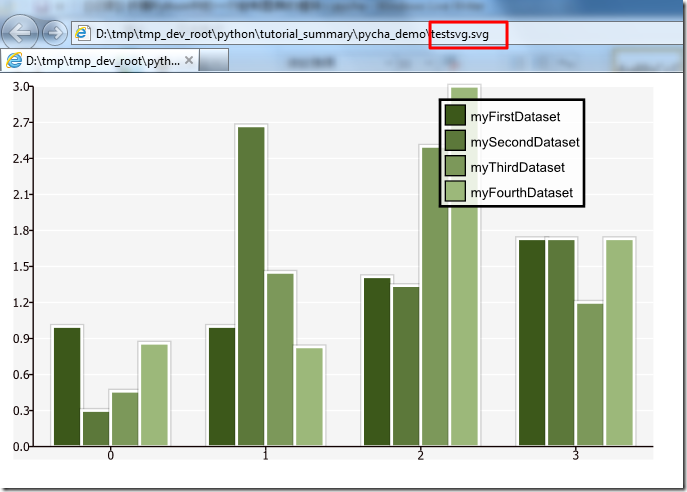This screenshot has height=492, width=687.
Task: Click the myThirdDataset bar in group 3
Action: pos(590,375)
